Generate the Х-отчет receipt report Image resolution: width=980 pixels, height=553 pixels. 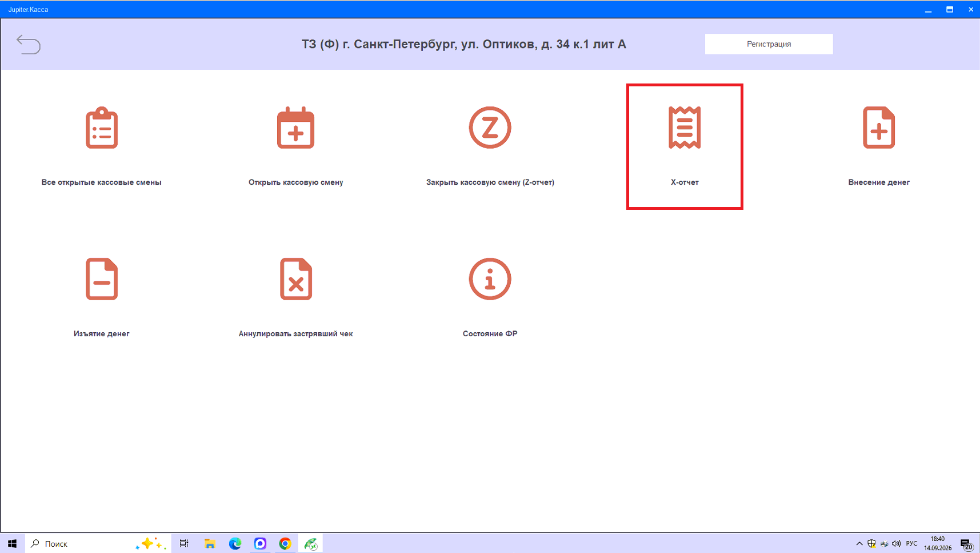pyautogui.click(x=685, y=128)
